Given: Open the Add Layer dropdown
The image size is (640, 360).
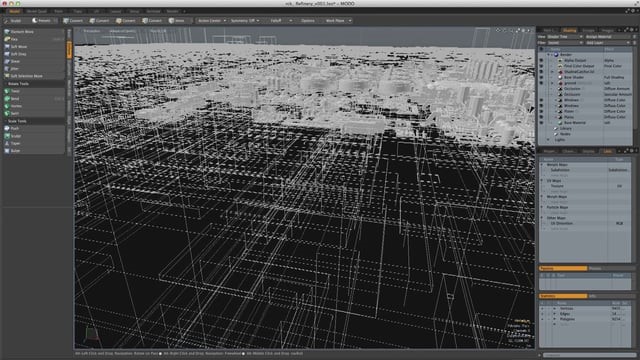Looking at the screenshot, I should tap(608, 42).
